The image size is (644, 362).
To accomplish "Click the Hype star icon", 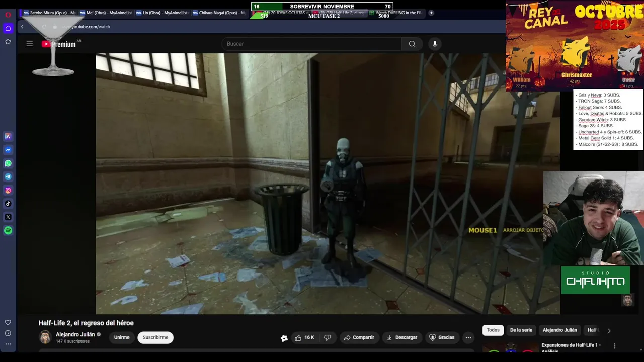I will tap(284, 338).
